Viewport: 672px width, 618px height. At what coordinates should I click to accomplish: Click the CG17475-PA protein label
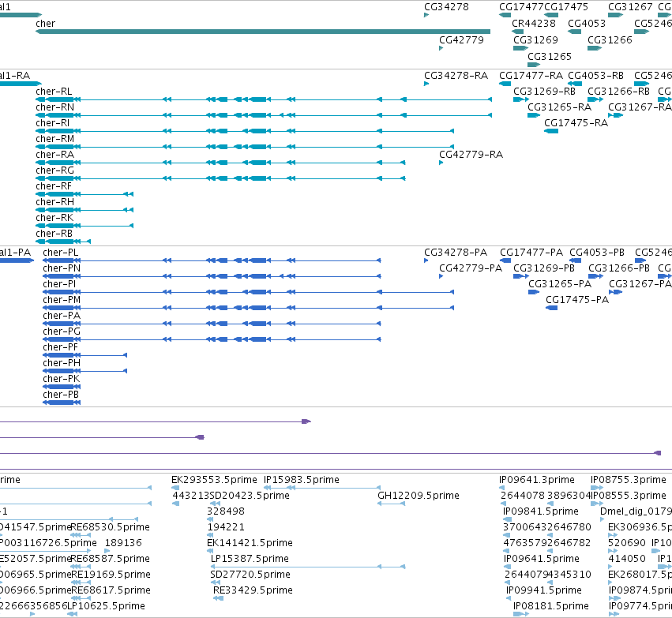click(577, 300)
